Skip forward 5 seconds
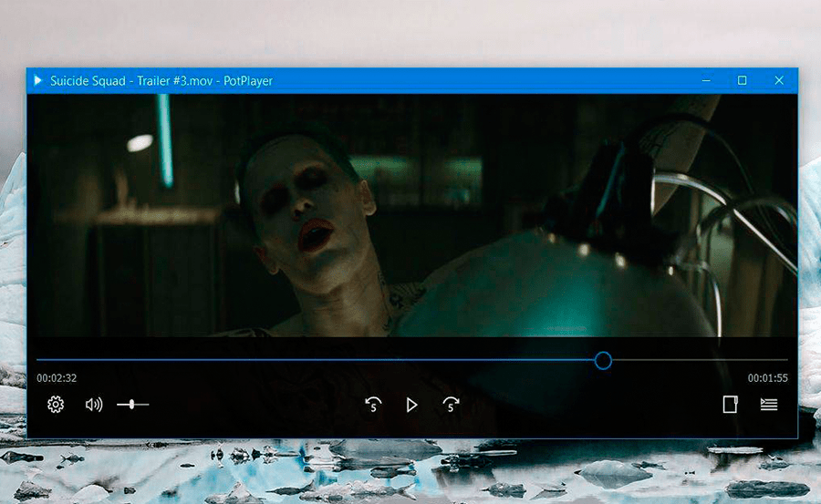The width and height of the screenshot is (821, 504). coord(451,405)
